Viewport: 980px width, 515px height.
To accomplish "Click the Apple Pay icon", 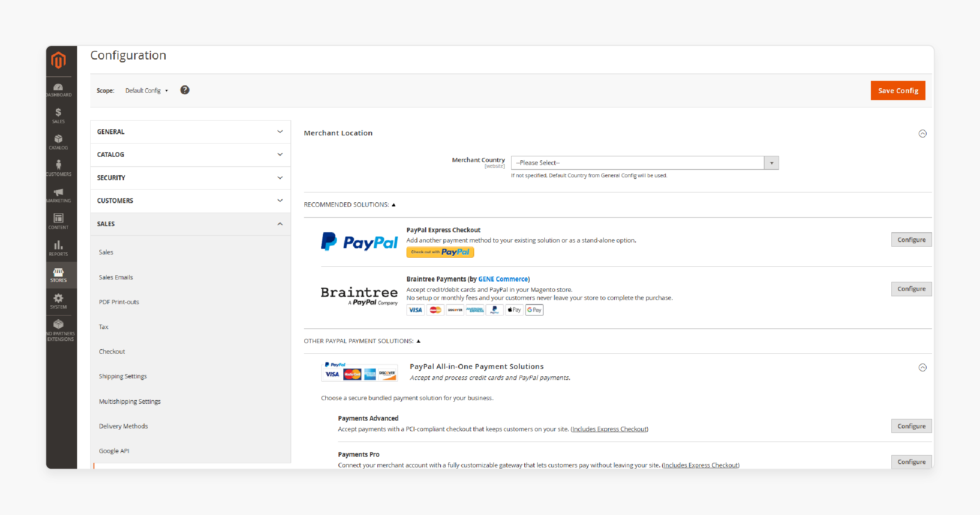I will (514, 310).
